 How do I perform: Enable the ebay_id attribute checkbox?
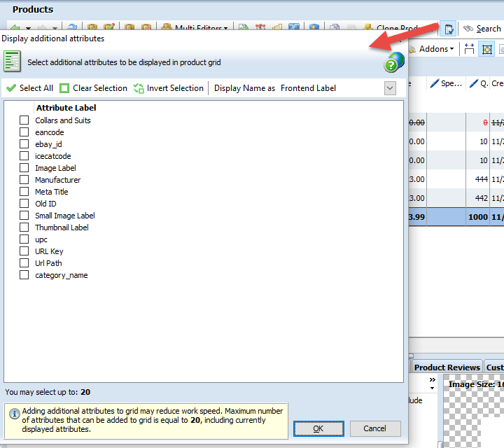(x=24, y=144)
